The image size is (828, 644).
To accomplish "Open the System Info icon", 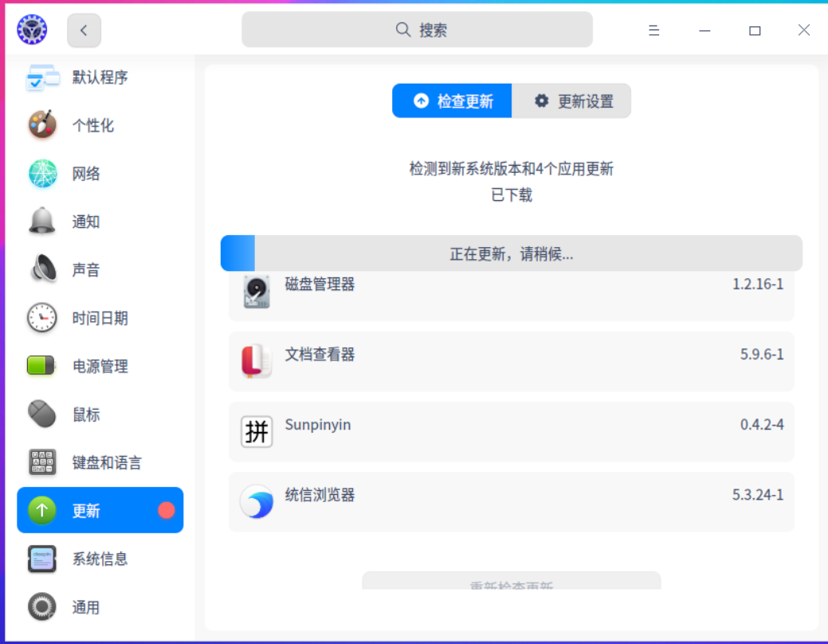I will (42, 559).
